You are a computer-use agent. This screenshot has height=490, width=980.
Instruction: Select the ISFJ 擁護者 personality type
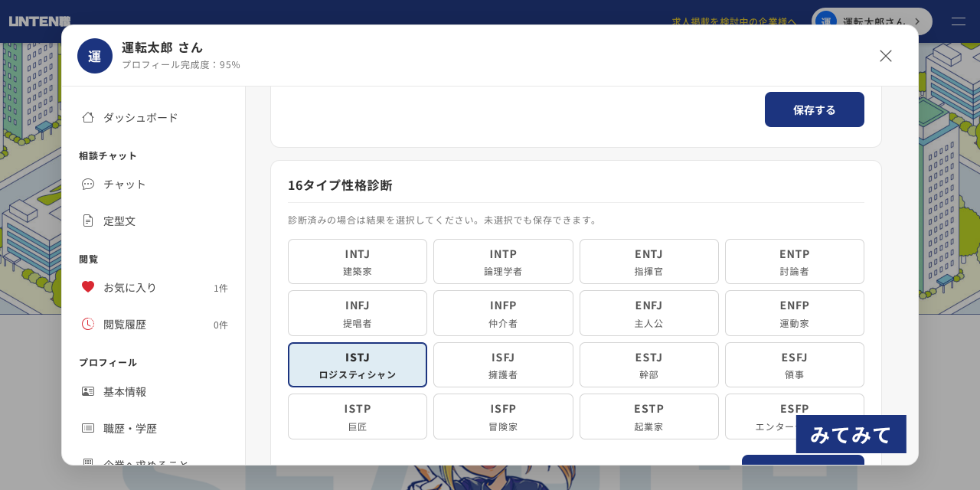503,364
